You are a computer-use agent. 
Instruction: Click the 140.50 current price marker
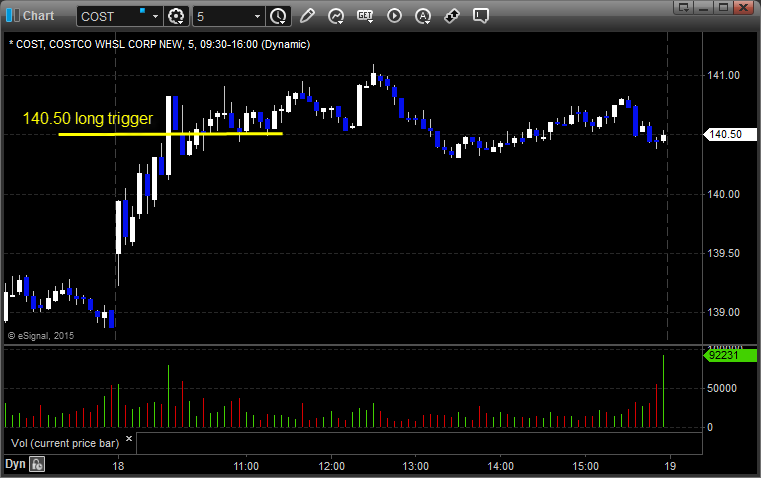click(730, 134)
